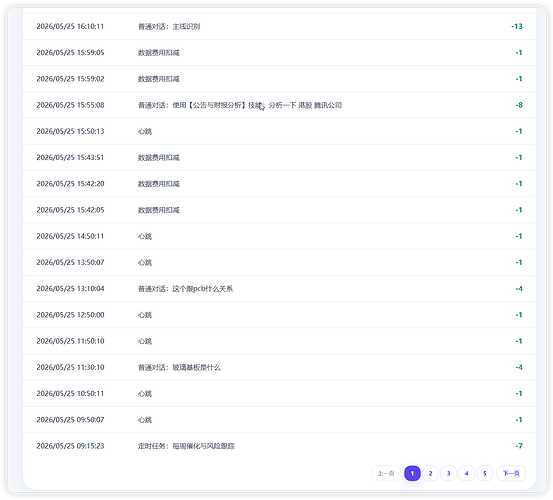Click the timestamp 2026/05/25 15:55:08

[x=70, y=105]
